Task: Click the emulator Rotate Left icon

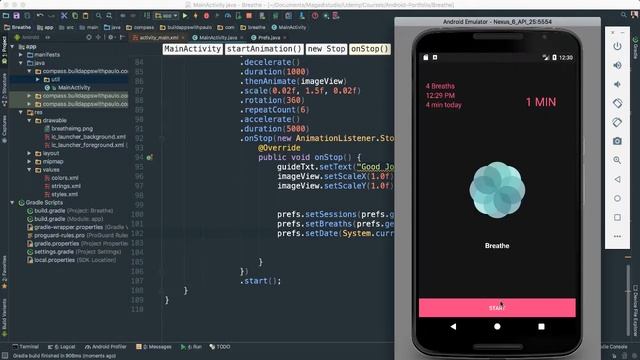Action: [617, 103]
